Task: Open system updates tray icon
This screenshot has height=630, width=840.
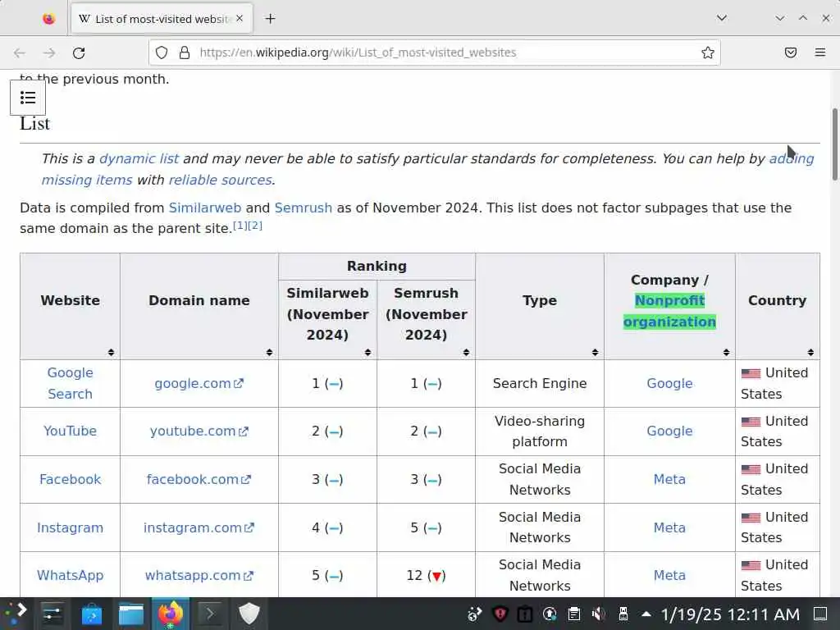Action: point(549,614)
